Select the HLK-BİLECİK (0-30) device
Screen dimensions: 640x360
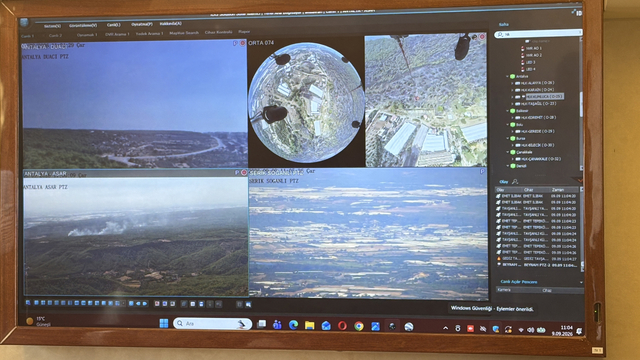click(538, 145)
